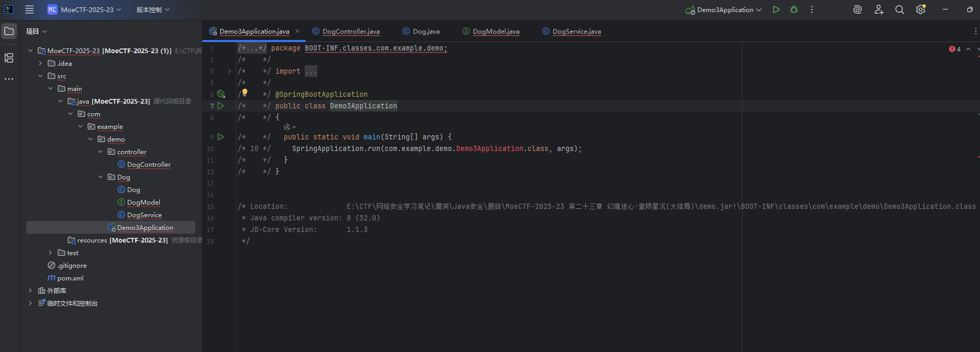Expand the test folder in project tree
The image size is (980, 352).
pyautogui.click(x=50, y=253)
